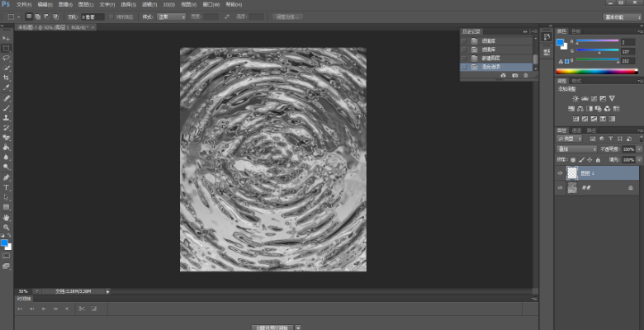Toggle the 消除锯齿 anti-alias checkbox
Viewport: 644px width, 330px height.
pyautogui.click(x=109, y=16)
